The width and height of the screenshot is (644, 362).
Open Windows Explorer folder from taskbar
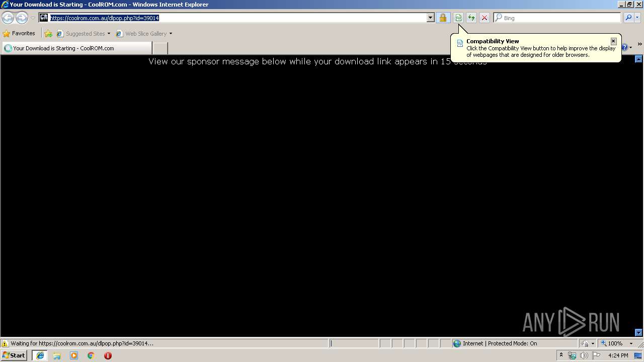pyautogui.click(x=57, y=355)
